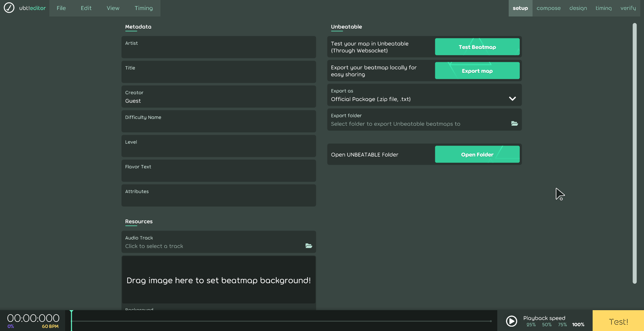
Task: Open the File menu
Action: (x=61, y=8)
